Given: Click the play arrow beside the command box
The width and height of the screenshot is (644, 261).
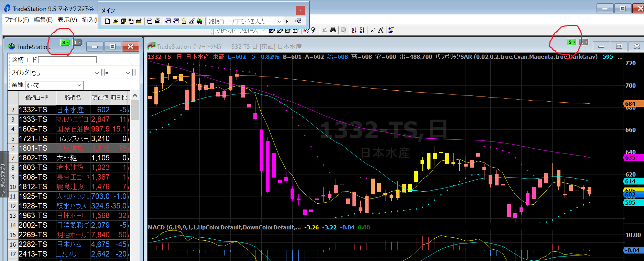Looking at the screenshot, I should pos(287,21).
